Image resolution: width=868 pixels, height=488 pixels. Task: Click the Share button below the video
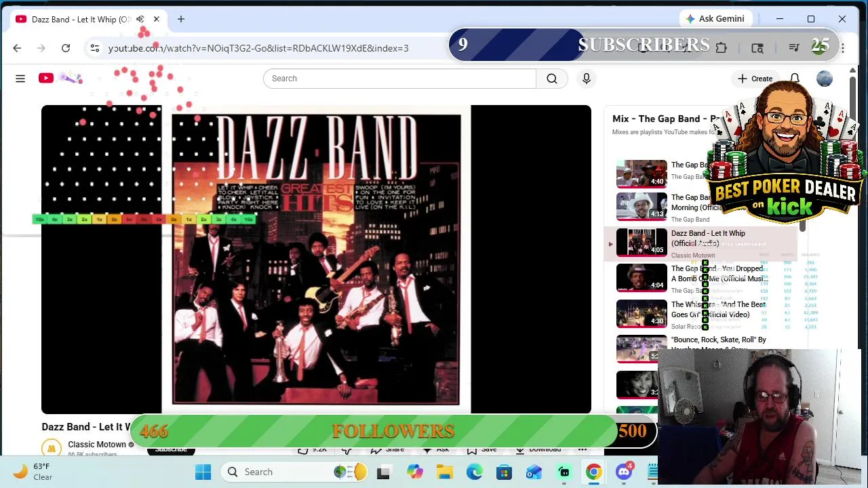tap(387, 449)
